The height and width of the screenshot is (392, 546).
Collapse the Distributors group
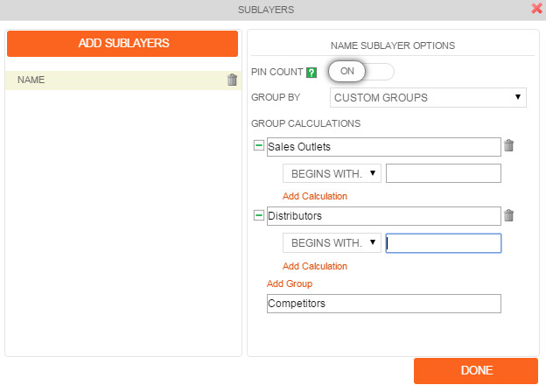(259, 215)
